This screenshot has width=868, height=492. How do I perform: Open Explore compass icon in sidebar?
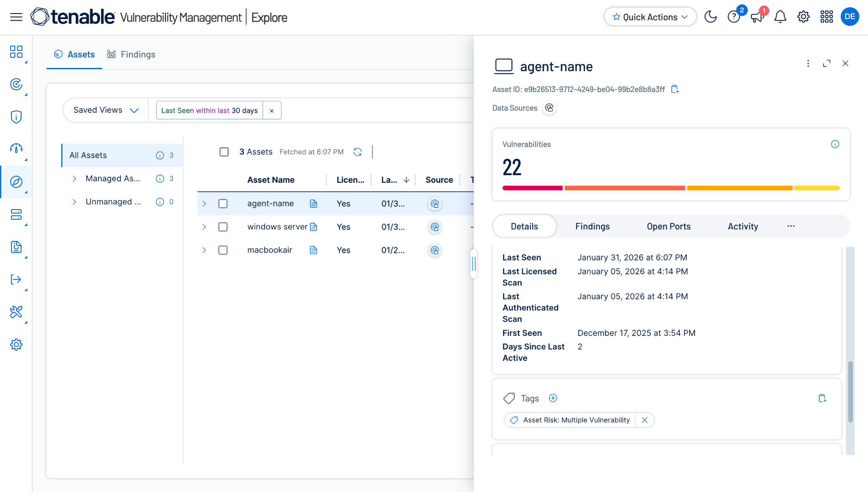coord(16,182)
